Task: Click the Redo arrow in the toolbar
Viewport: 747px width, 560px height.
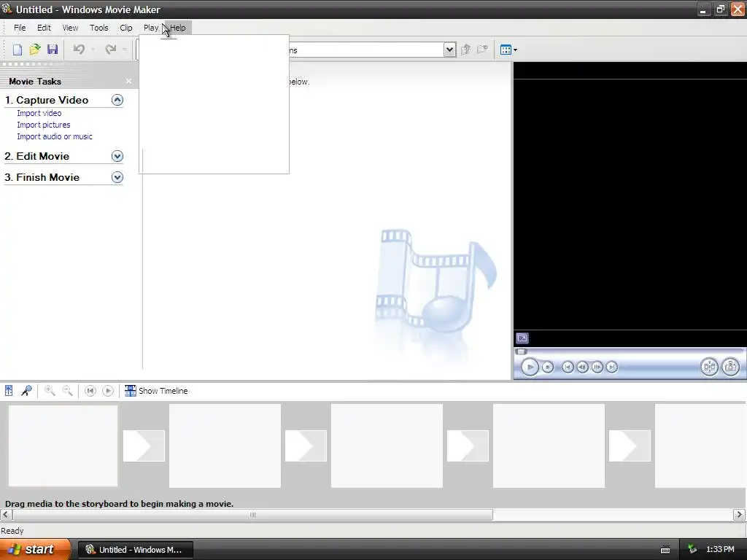Action: 111,50
